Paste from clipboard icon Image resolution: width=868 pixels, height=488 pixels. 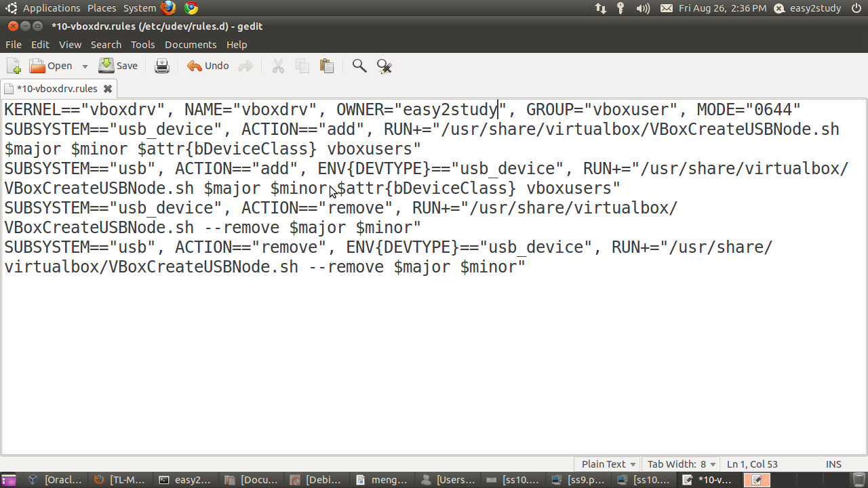click(327, 66)
